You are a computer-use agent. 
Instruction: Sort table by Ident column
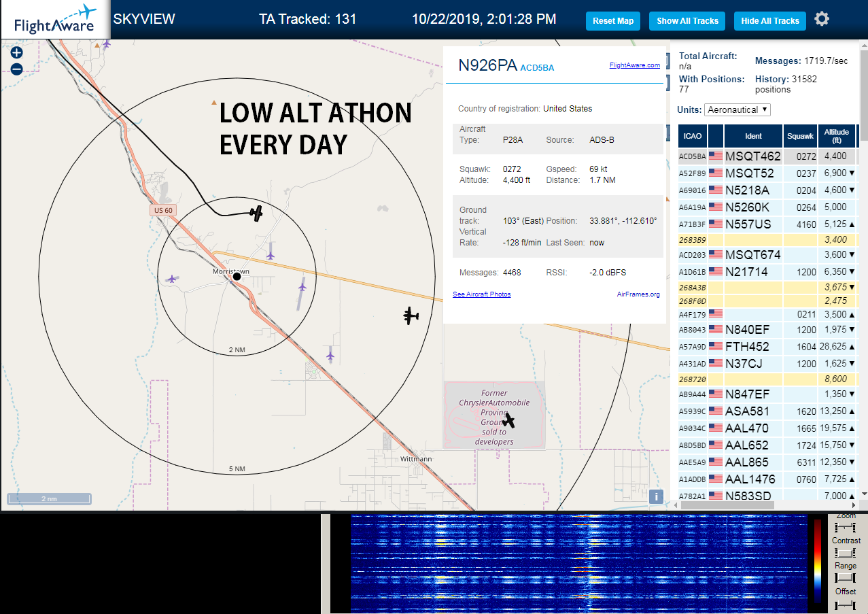[x=753, y=136]
